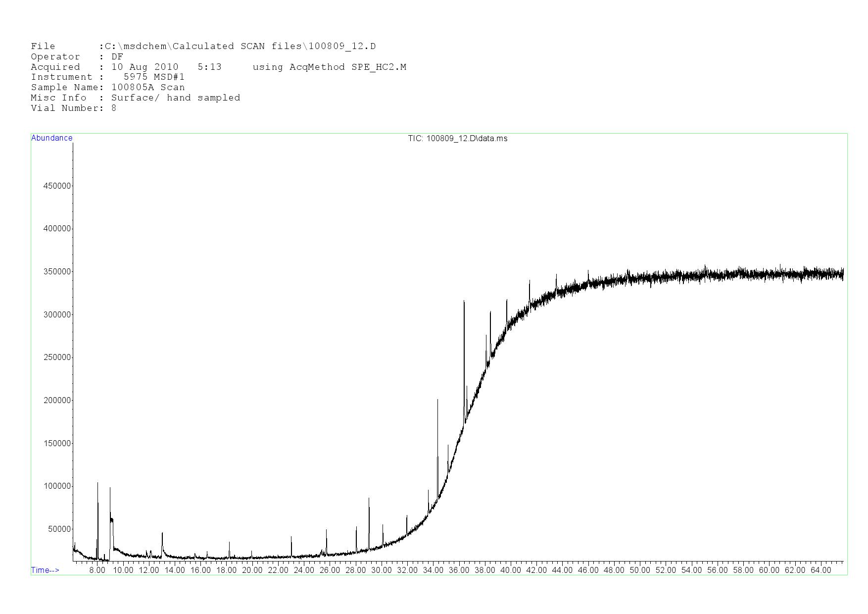Click the Time--> axis label
Image resolution: width=868 pixels, height=614 pixels.
(x=45, y=570)
